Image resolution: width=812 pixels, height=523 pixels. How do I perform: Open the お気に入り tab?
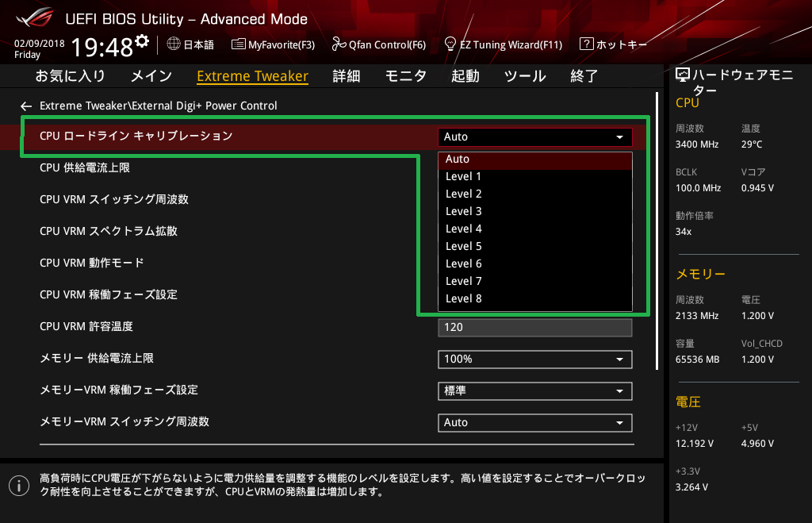71,76
